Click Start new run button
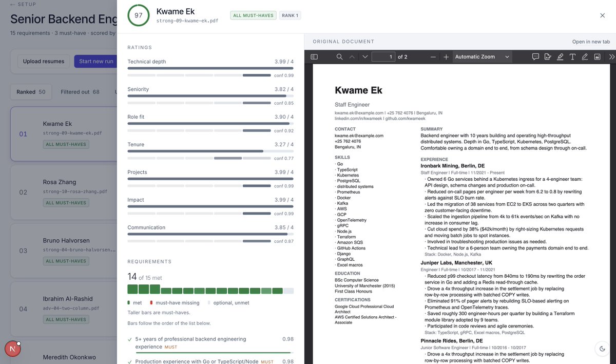 pyautogui.click(x=95, y=62)
